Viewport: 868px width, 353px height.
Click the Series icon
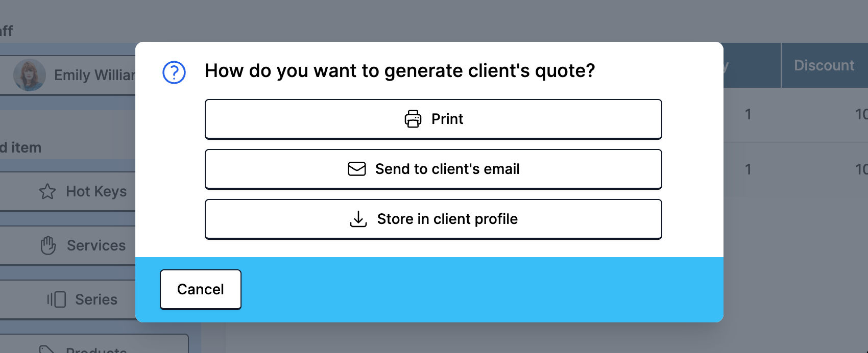(57, 299)
